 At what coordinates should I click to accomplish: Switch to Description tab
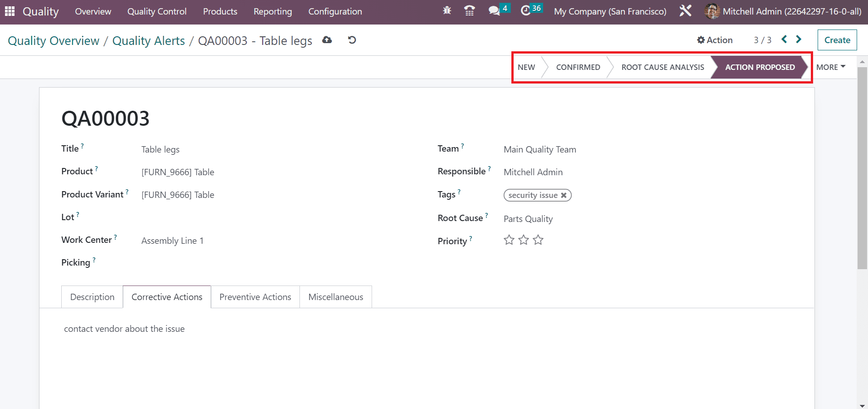click(x=92, y=297)
